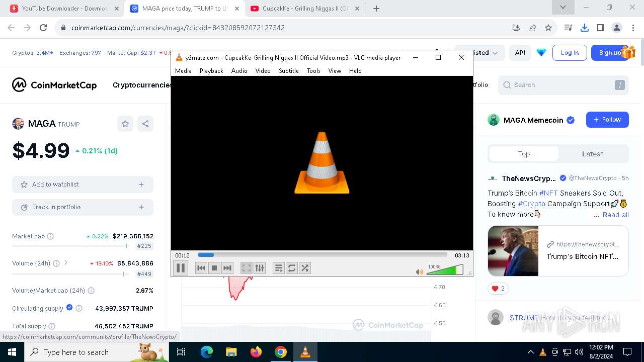Toggle VLC playlist view

click(x=279, y=268)
